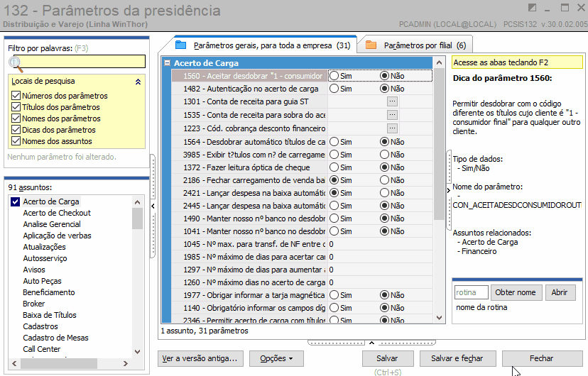The width and height of the screenshot is (588, 376).
Task: Uncheck Números dos parâmetros checkbox
Action: [x=16, y=96]
